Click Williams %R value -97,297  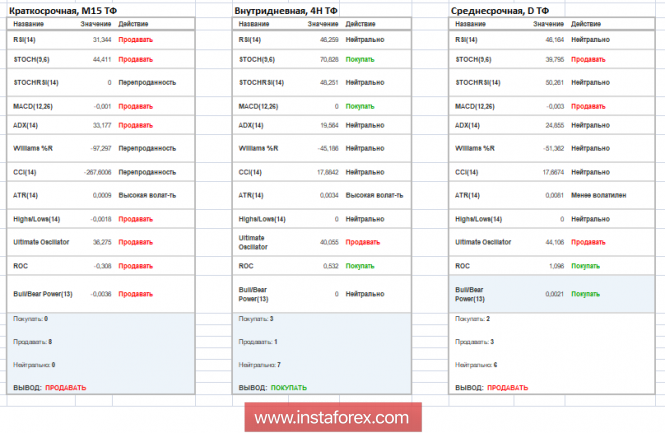[101, 148]
